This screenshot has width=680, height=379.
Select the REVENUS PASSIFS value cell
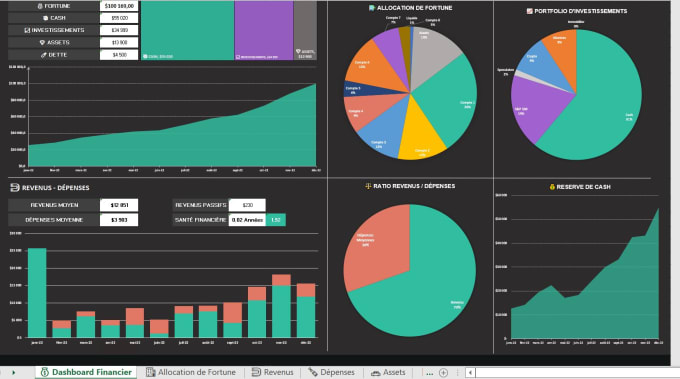click(247, 205)
